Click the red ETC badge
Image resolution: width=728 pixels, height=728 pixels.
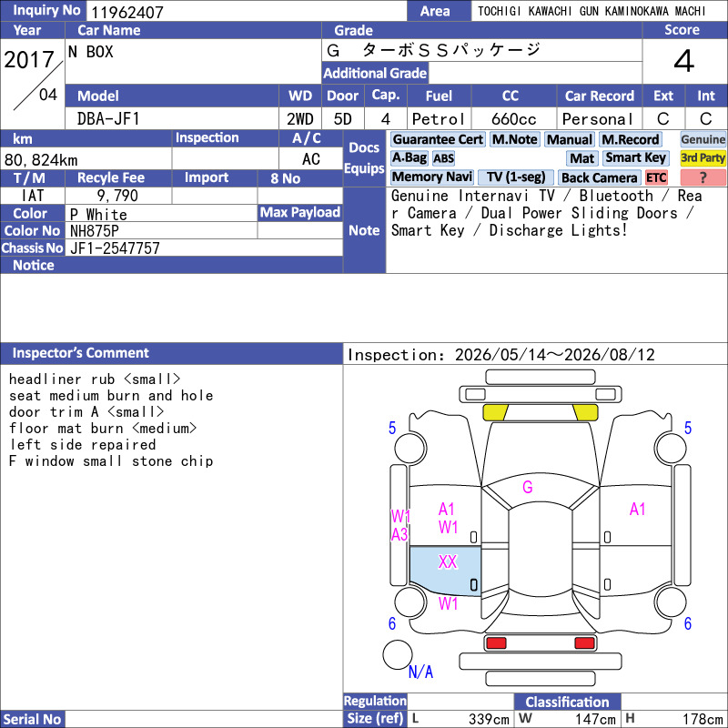656,177
